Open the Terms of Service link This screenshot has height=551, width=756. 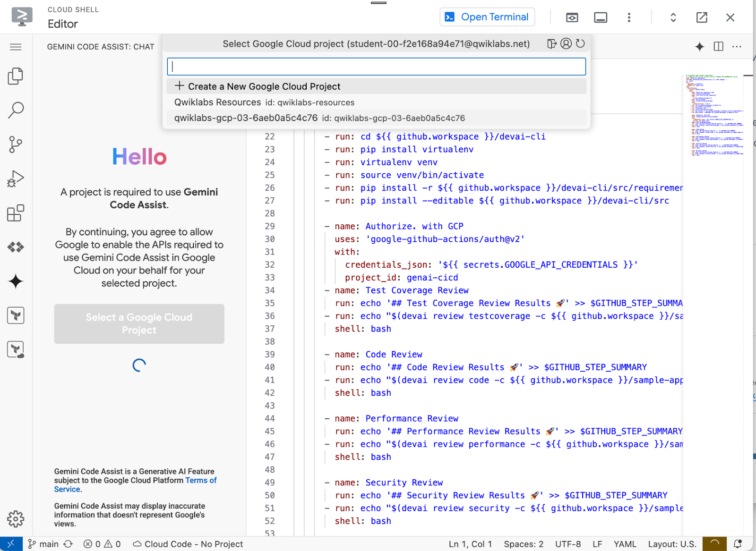(201, 481)
